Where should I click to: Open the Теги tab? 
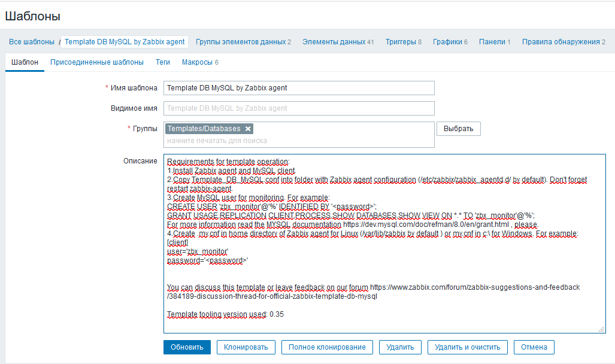coord(162,62)
